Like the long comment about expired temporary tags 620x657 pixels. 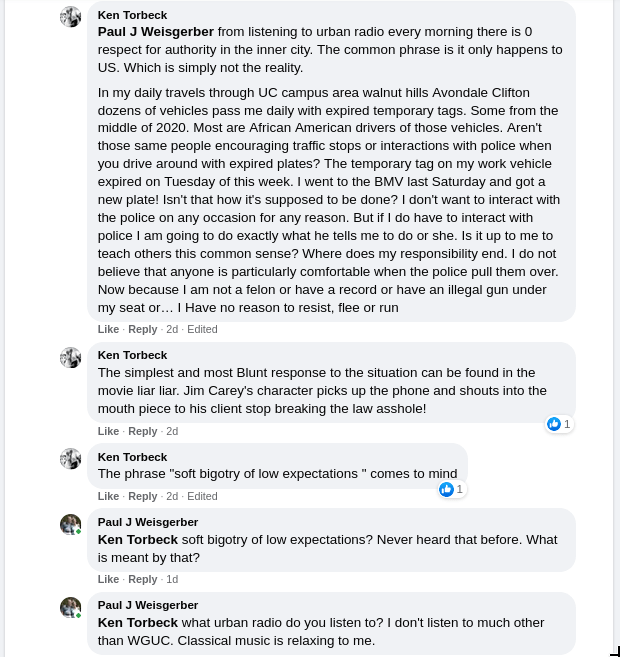coord(108,329)
